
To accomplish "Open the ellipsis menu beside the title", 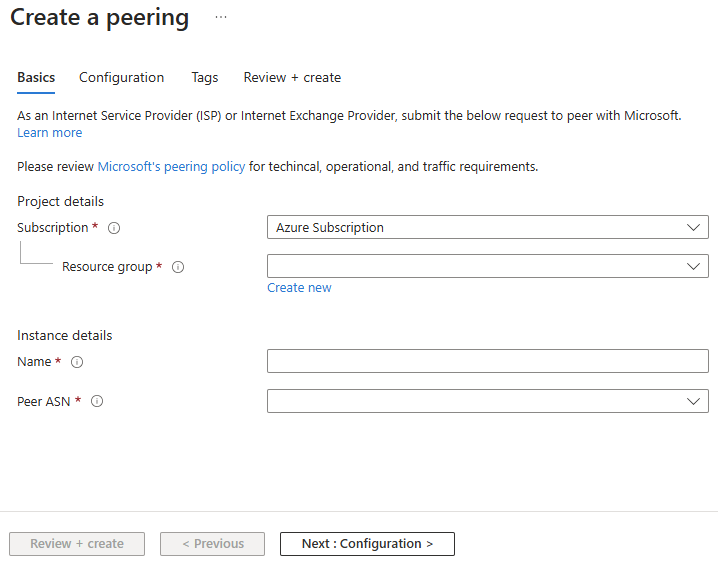I will 221,18.
